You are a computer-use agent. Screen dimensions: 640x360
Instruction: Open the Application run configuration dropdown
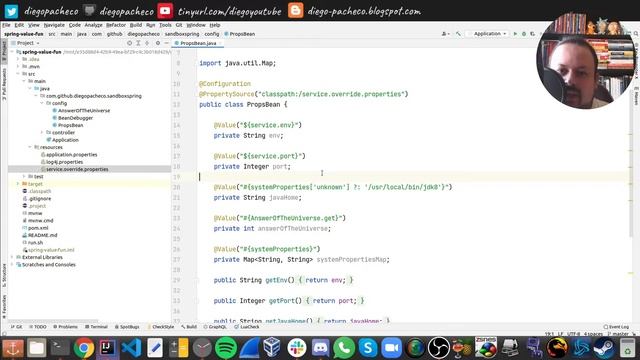tap(488, 34)
